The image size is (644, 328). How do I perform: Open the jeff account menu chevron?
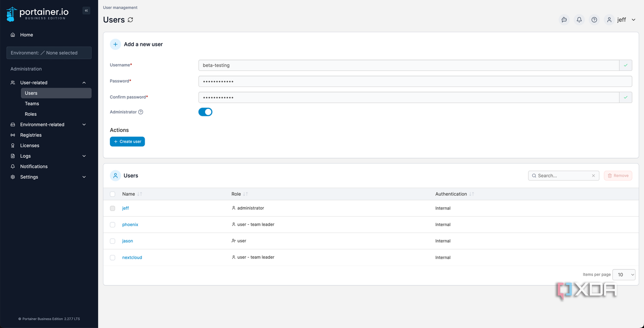[634, 20]
